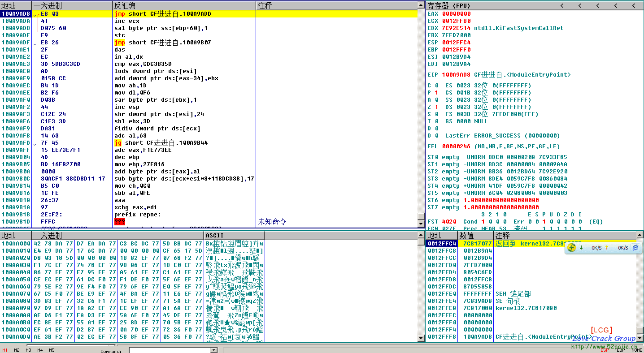The height and width of the screenshot is (353, 644).
Task: Click the T 0 trap flag
Action: pyautogui.click(x=433, y=121)
